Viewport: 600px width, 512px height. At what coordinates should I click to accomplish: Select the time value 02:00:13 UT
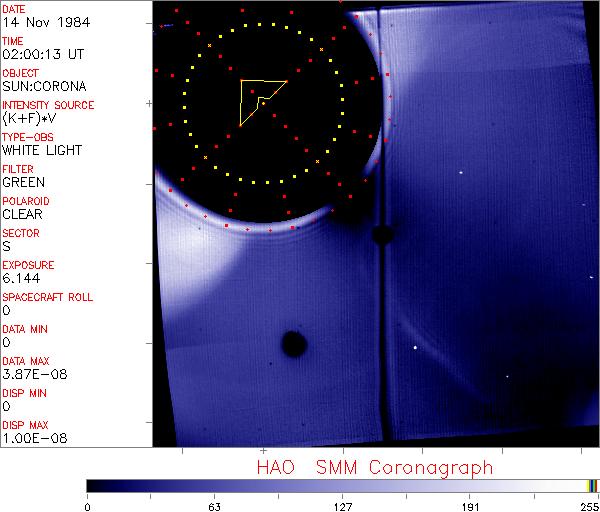[x=40, y=54]
